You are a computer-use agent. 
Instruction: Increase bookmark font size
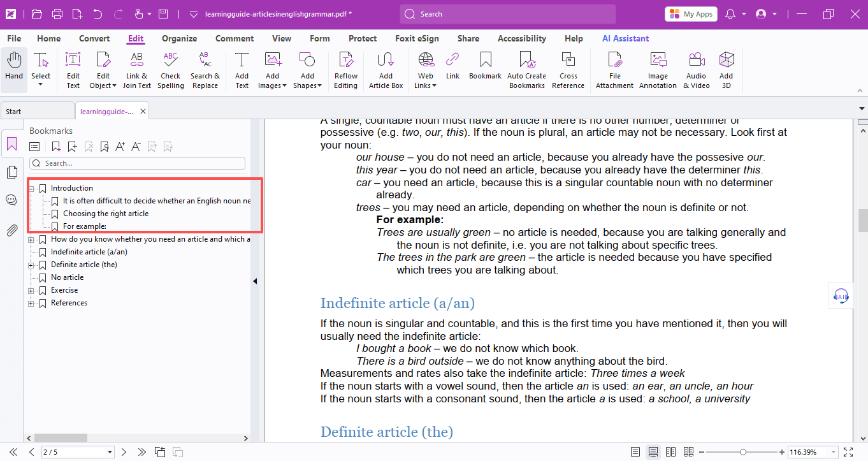pyautogui.click(x=120, y=147)
